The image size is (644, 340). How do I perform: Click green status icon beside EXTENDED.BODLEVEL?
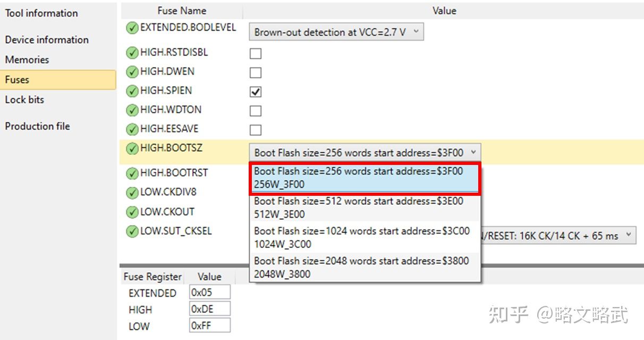(x=132, y=28)
